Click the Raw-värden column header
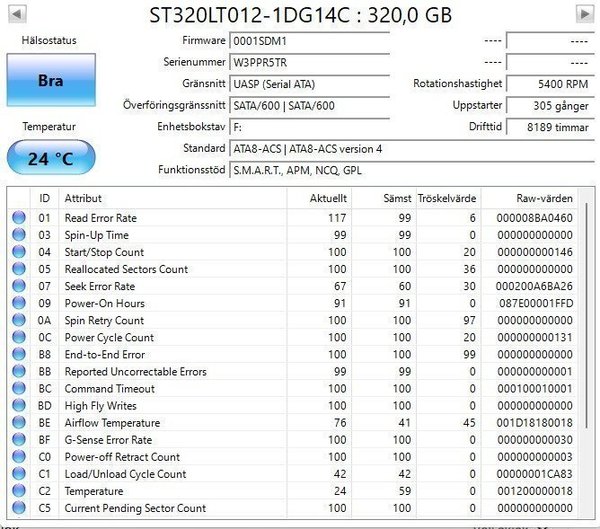Viewport: 600px width, 529px height. (x=544, y=198)
